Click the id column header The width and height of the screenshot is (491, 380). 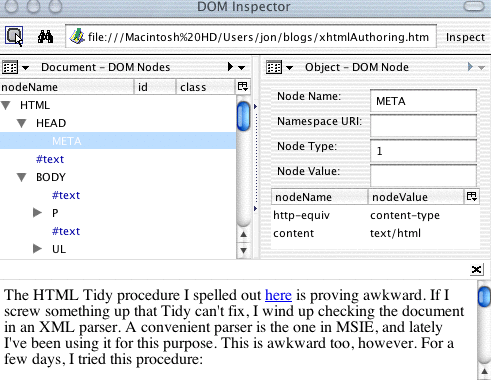tap(155, 87)
